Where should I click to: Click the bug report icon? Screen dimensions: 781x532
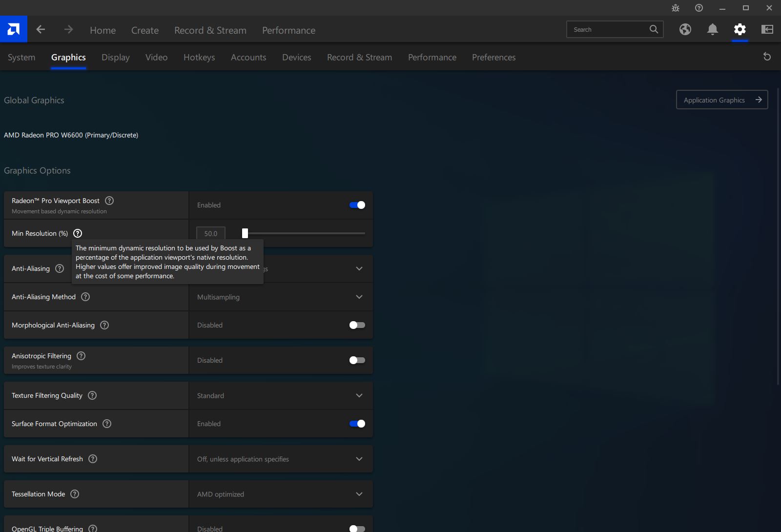676,8
